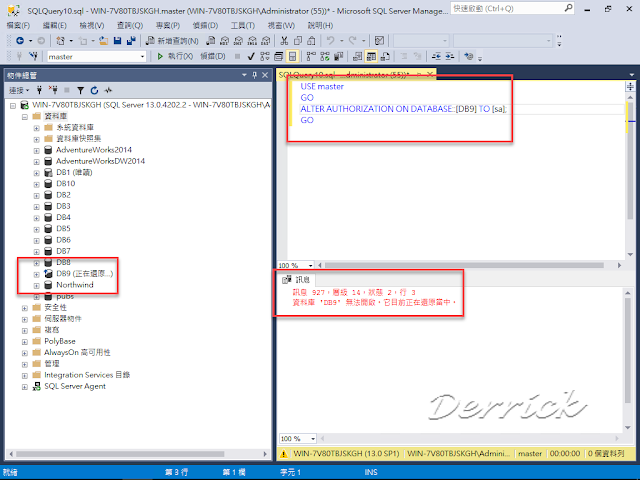Viewport: 640px width, 480px height.
Task: Click the specify template parameter values icon
Action: (469, 56)
